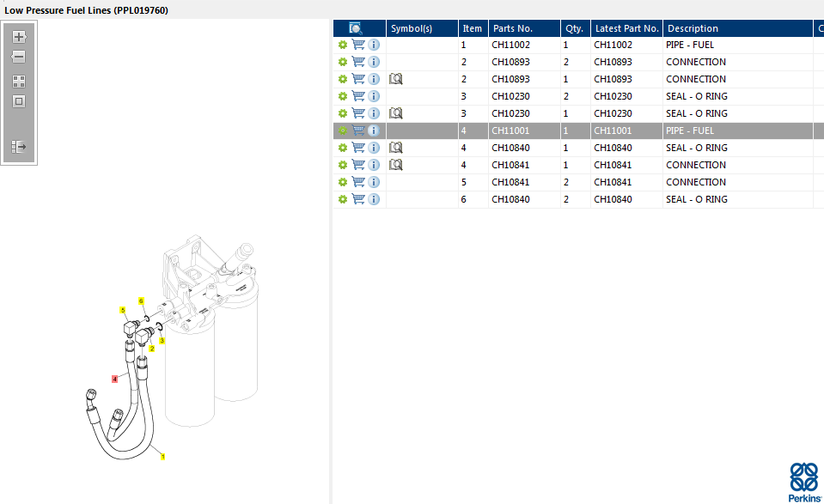This screenshot has width=824, height=504.
Task: Click SEAL - O RING description in item 6 row
Action: point(697,199)
